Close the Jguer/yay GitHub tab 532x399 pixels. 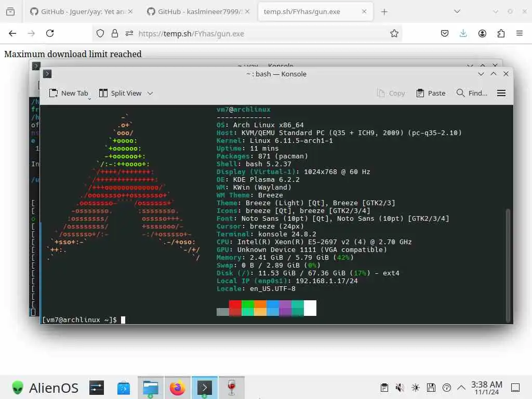[x=130, y=11]
